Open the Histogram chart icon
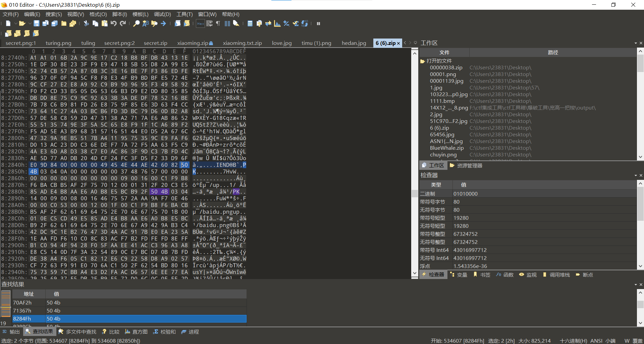 [277, 23]
